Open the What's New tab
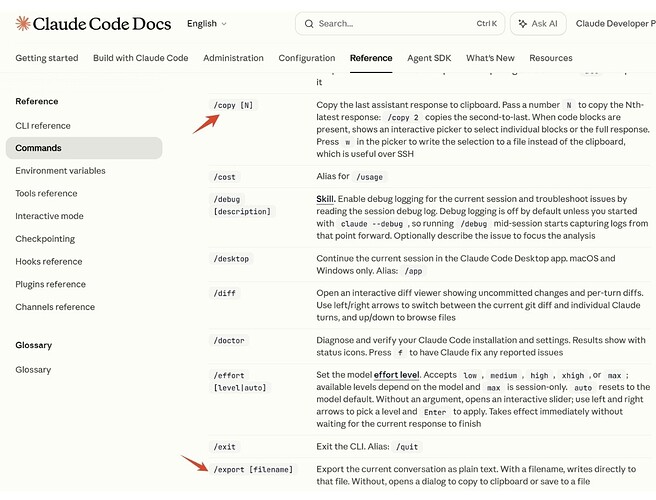The height and width of the screenshot is (500, 656). click(490, 58)
